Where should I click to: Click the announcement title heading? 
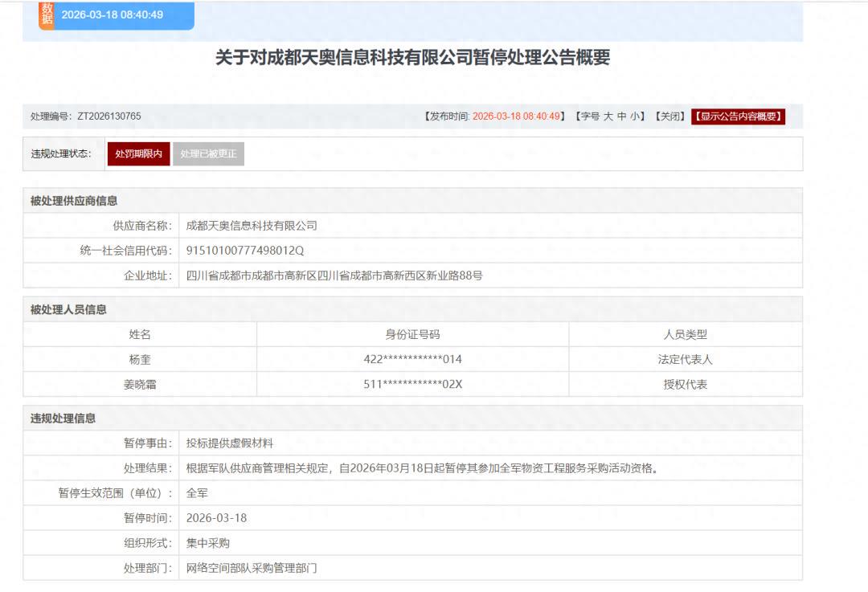click(x=412, y=58)
